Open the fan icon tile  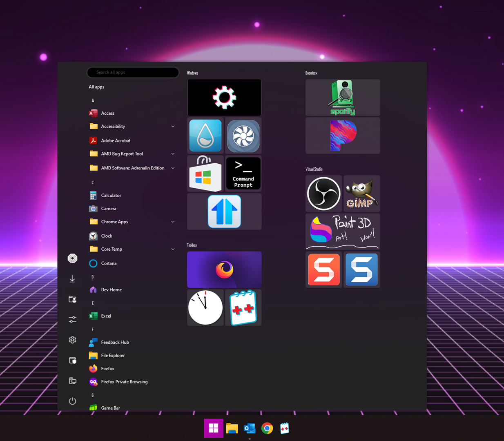[243, 136]
